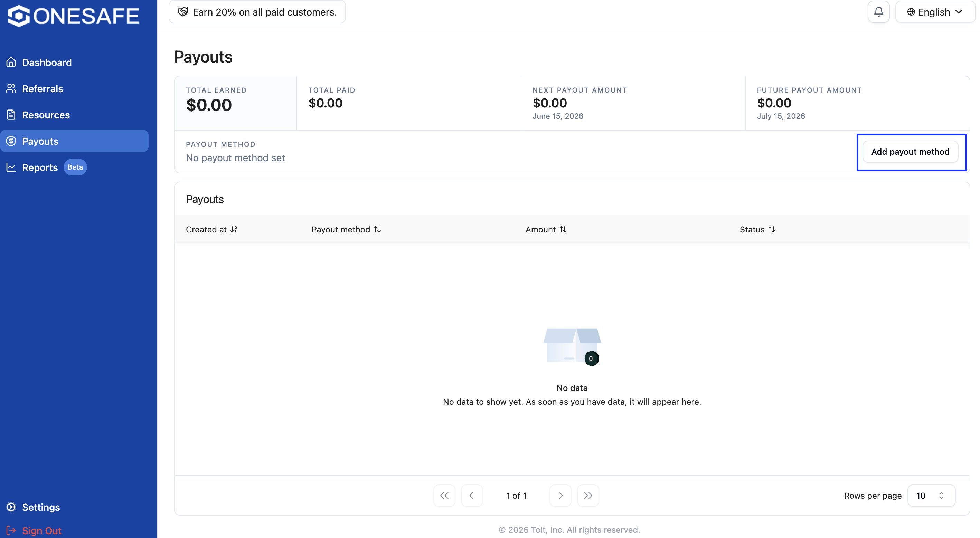This screenshot has width=980, height=538.
Task: Click the OneSafe logo
Action: coord(74,16)
